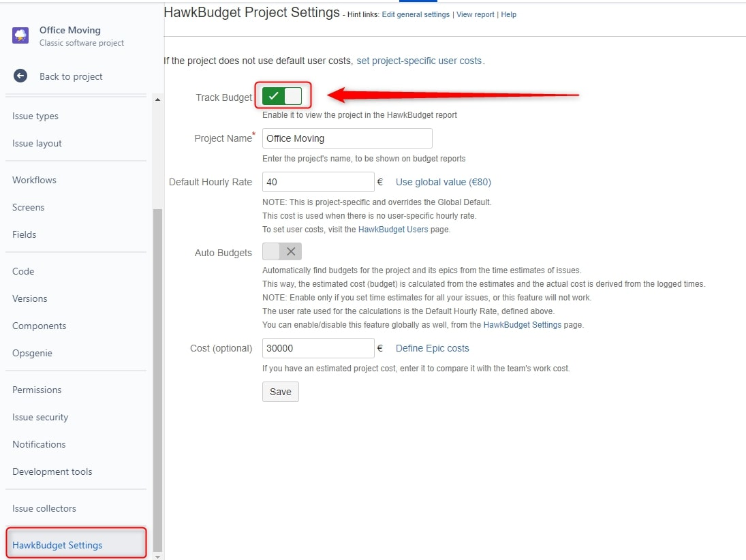The image size is (746, 560).
Task: Select Permissions in the sidebar
Action: (x=37, y=390)
